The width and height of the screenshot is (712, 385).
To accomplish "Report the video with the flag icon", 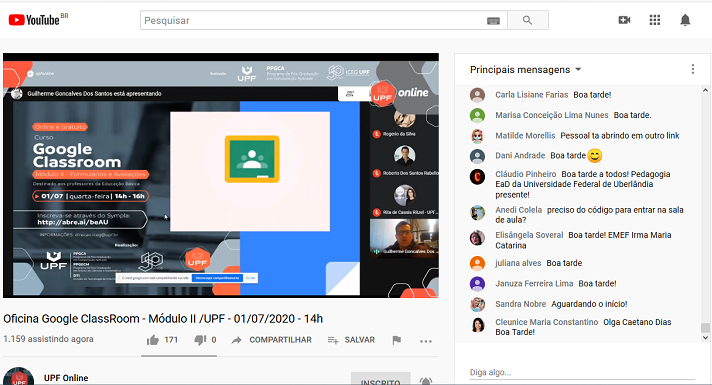I will coord(396,340).
